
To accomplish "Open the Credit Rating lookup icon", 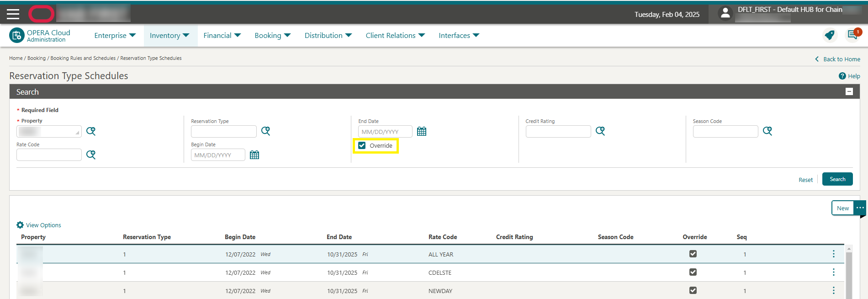I will click(600, 131).
